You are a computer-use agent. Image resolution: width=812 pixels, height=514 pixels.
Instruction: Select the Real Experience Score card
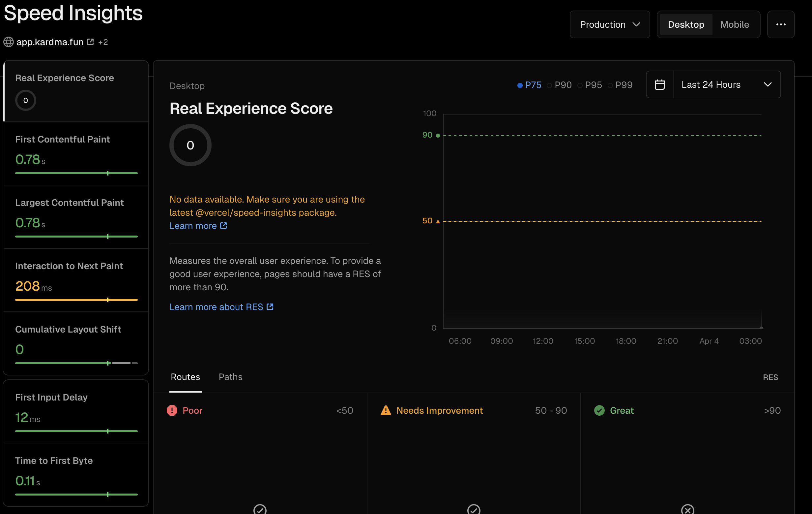click(x=76, y=91)
